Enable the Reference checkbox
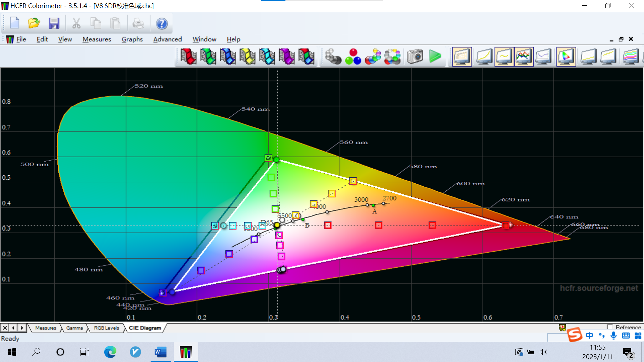The width and height of the screenshot is (644, 362). (610, 327)
